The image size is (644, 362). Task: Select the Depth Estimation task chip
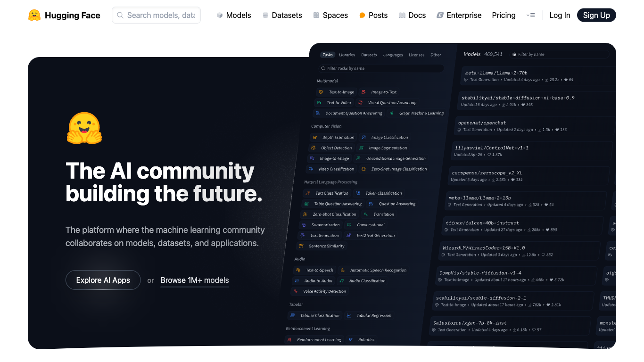tap(333, 137)
